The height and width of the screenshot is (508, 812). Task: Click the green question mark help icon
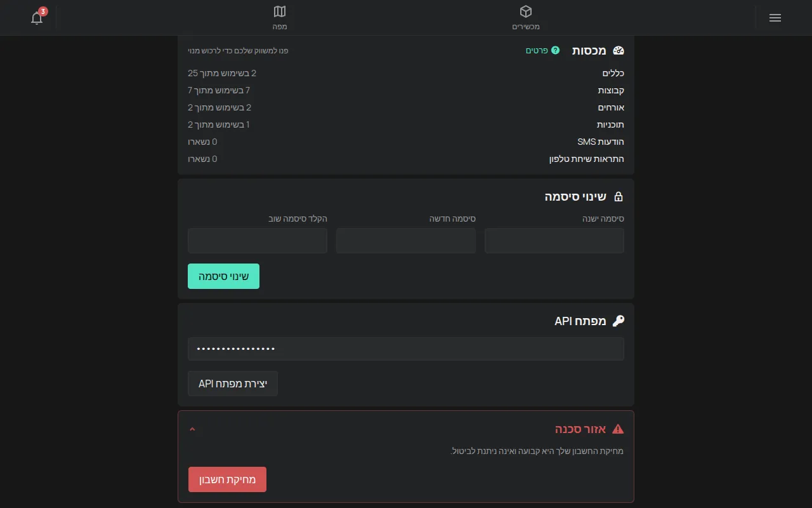coord(555,50)
